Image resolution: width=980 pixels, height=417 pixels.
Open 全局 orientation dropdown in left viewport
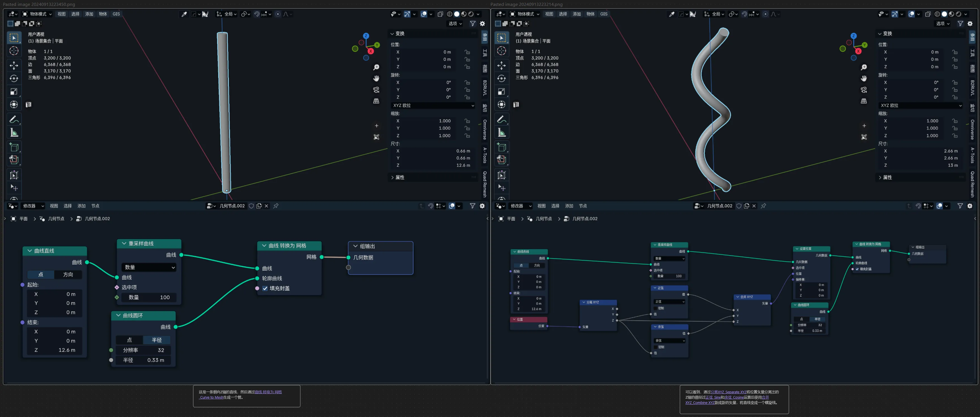(x=227, y=14)
